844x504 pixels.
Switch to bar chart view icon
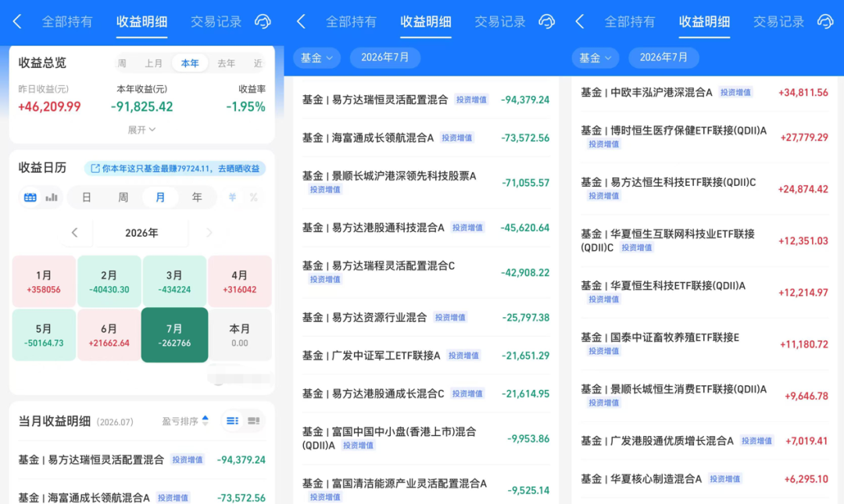pos(52,198)
